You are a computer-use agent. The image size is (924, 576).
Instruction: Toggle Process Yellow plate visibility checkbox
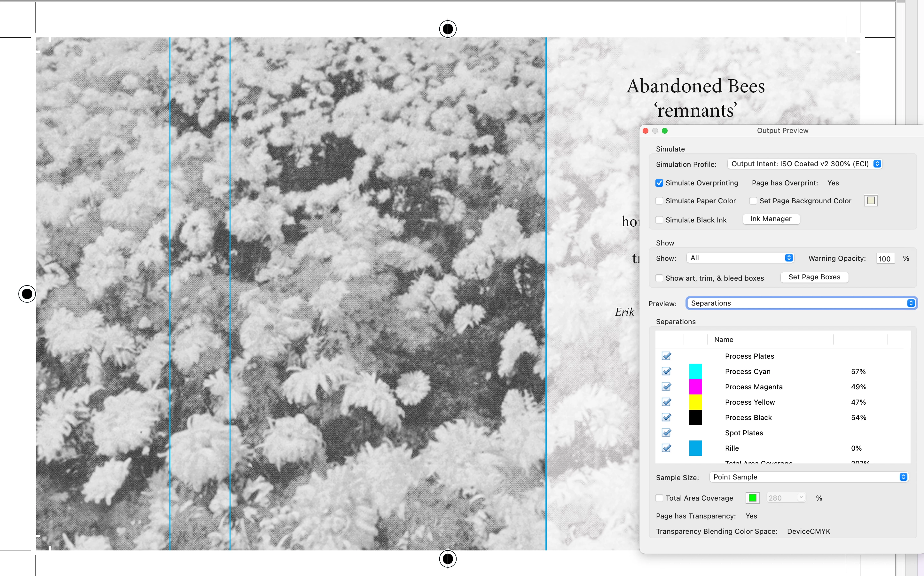click(666, 402)
